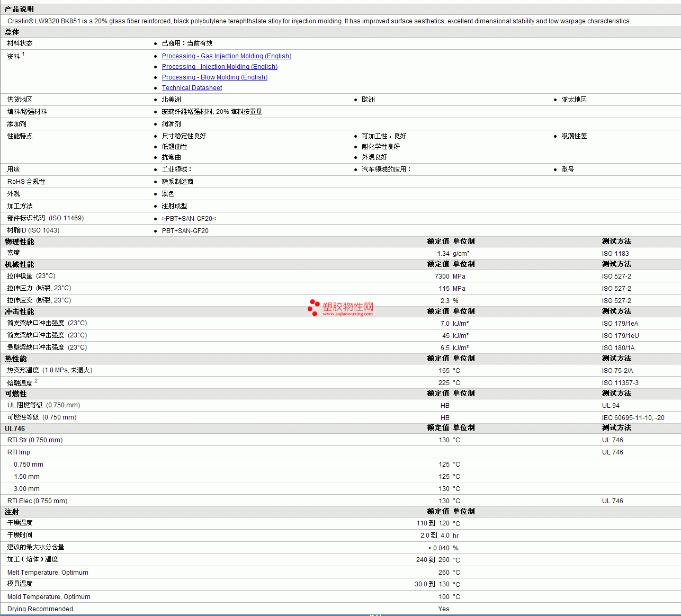The image size is (681, 616).
Task: Click the 物理性能 section header
Action: click(x=20, y=242)
